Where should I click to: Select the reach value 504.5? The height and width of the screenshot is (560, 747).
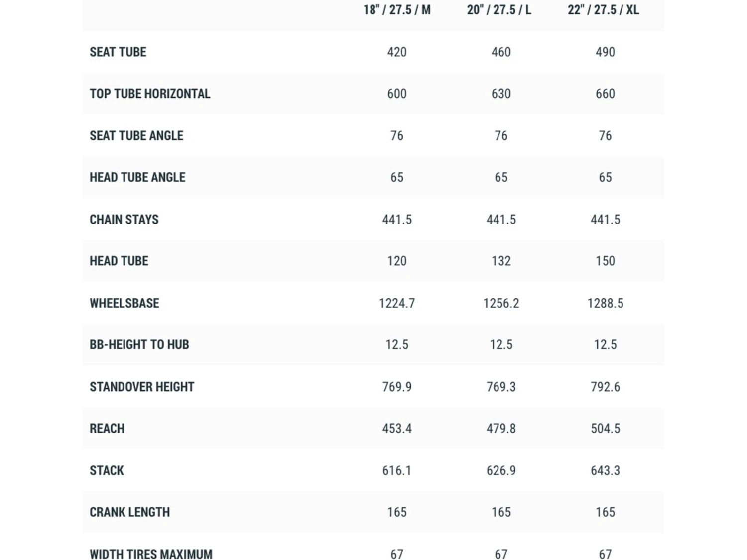[x=605, y=429]
